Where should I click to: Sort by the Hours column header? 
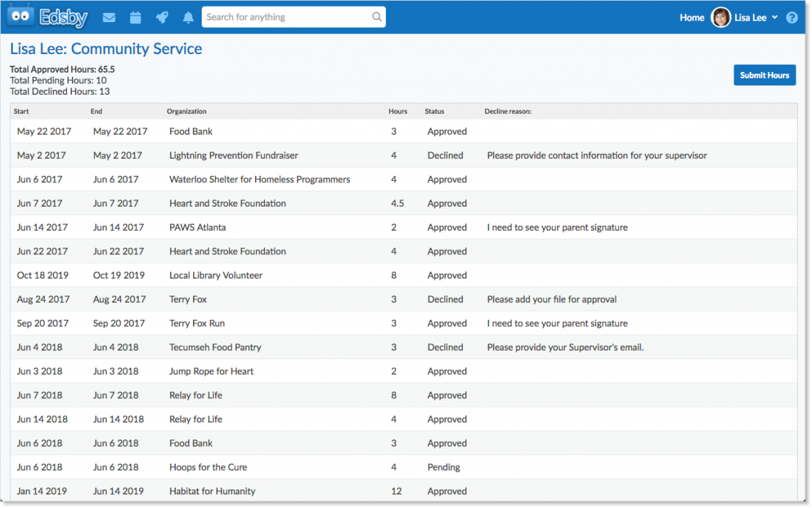click(397, 111)
